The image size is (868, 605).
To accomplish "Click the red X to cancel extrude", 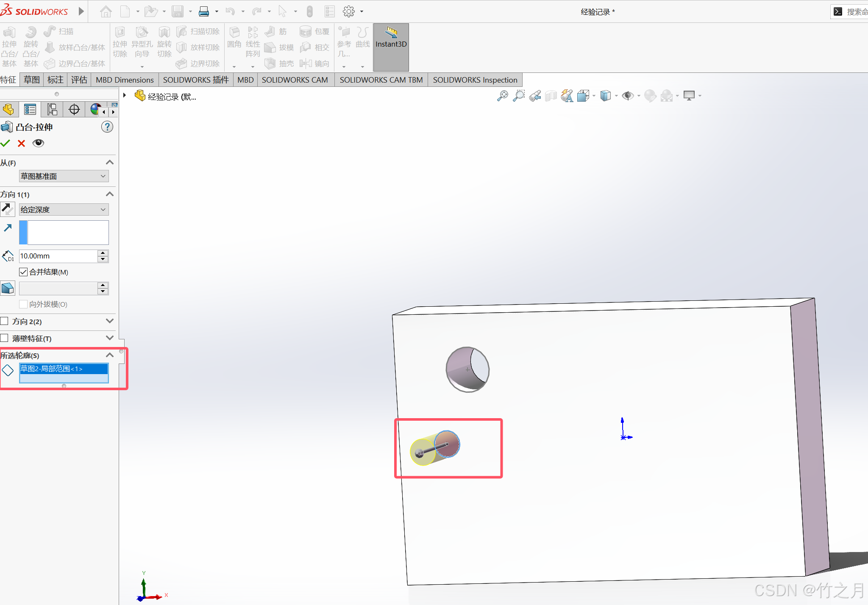I will 21,143.
